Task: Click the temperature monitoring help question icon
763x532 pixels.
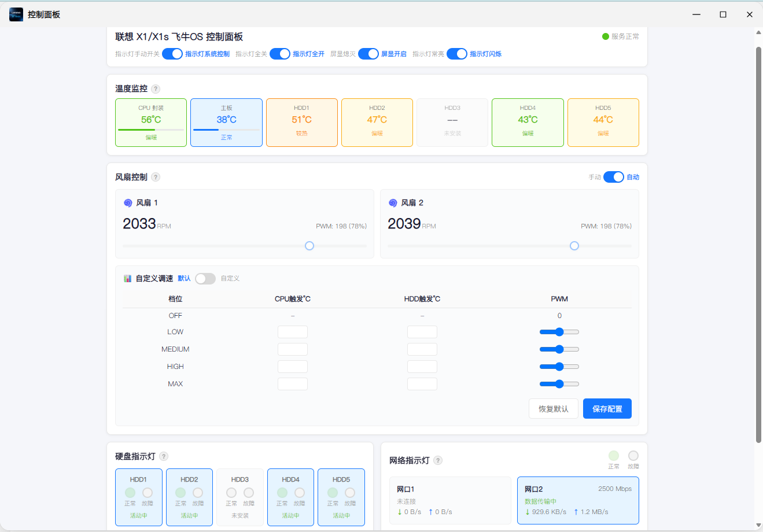Action: [156, 89]
